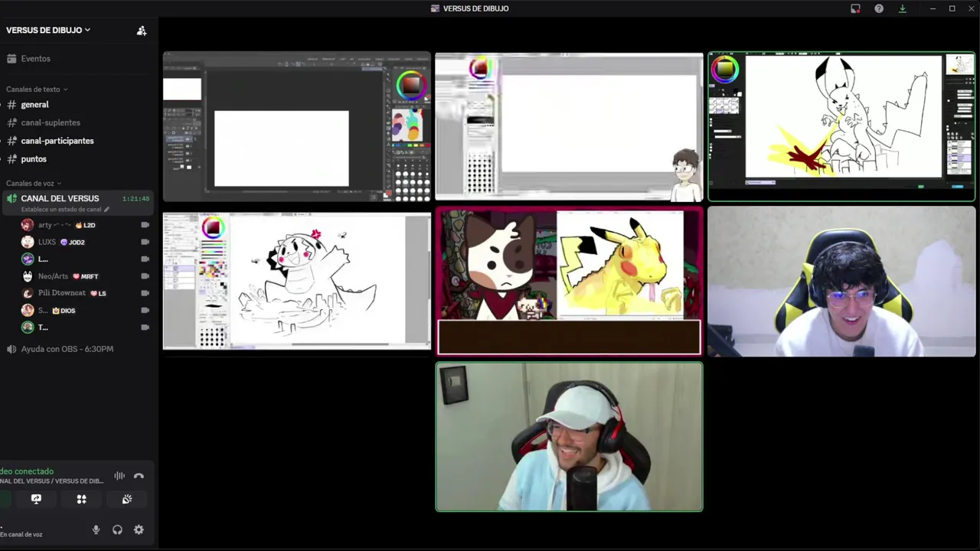Focus the webcam tile with the yellow gaming chair

tap(841, 282)
